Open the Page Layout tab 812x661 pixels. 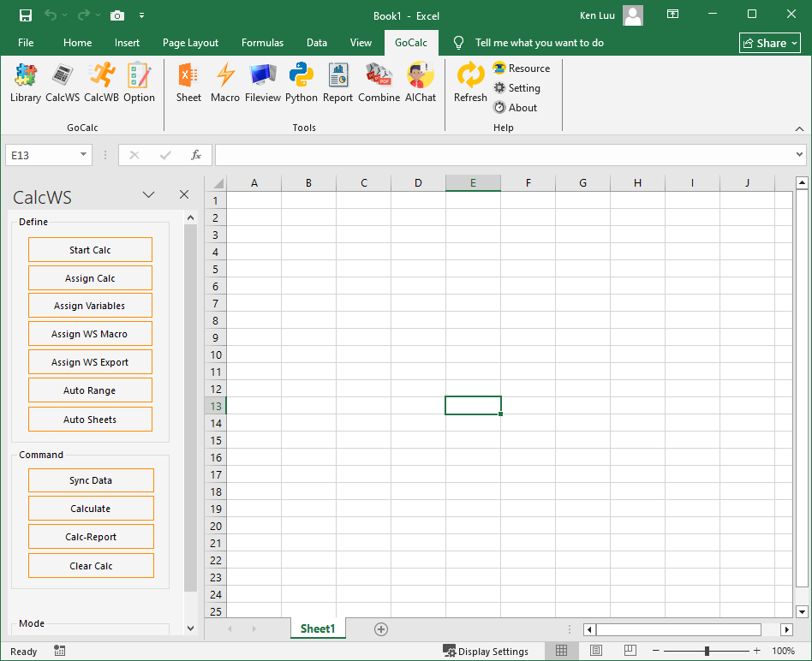[190, 43]
